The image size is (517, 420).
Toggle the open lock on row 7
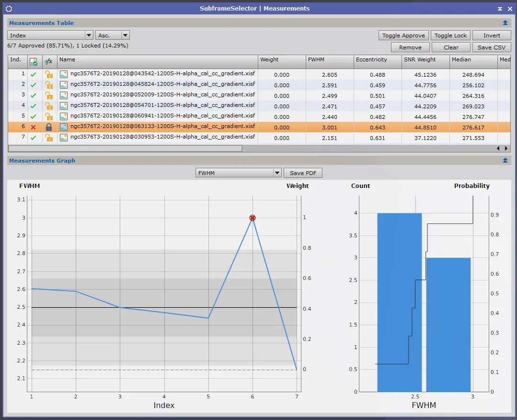tap(49, 138)
